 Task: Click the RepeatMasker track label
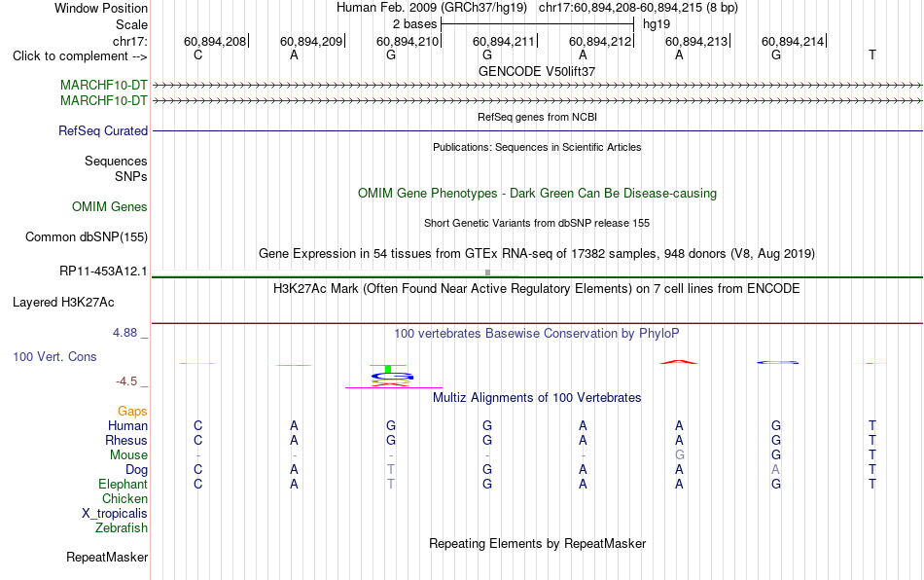coord(107,557)
